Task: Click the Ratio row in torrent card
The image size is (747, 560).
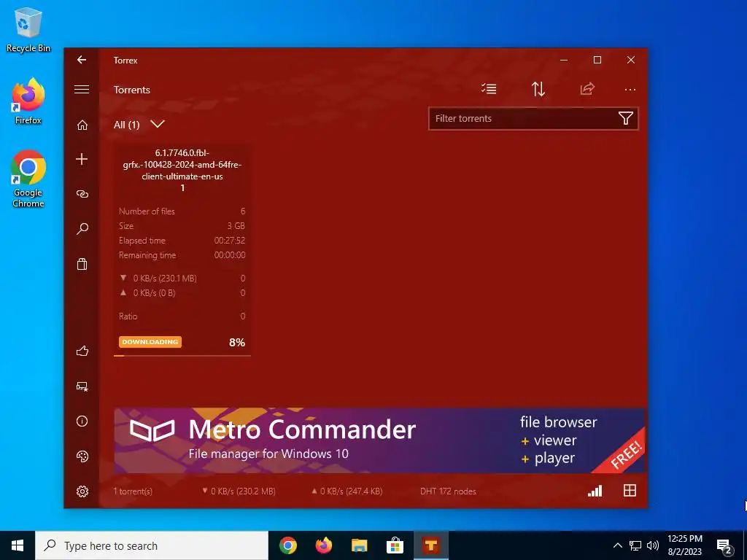Action: [x=182, y=316]
